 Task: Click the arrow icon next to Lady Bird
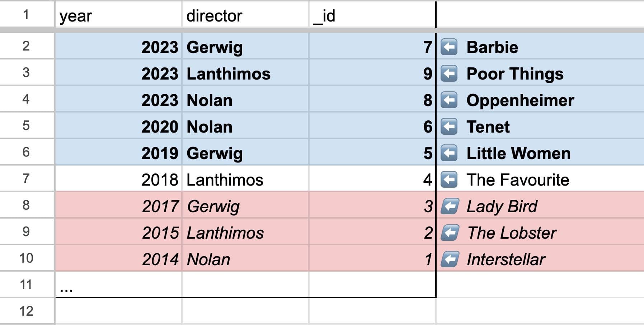(450, 206)
